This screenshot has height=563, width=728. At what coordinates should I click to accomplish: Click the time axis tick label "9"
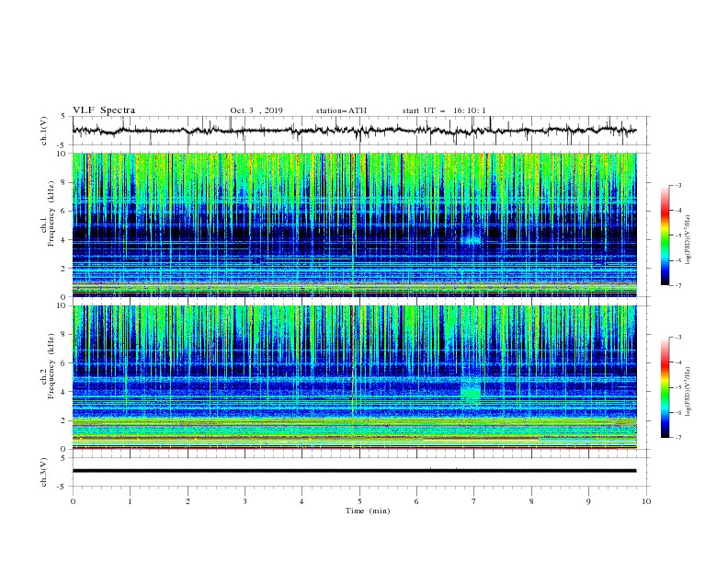coord(588,501)
